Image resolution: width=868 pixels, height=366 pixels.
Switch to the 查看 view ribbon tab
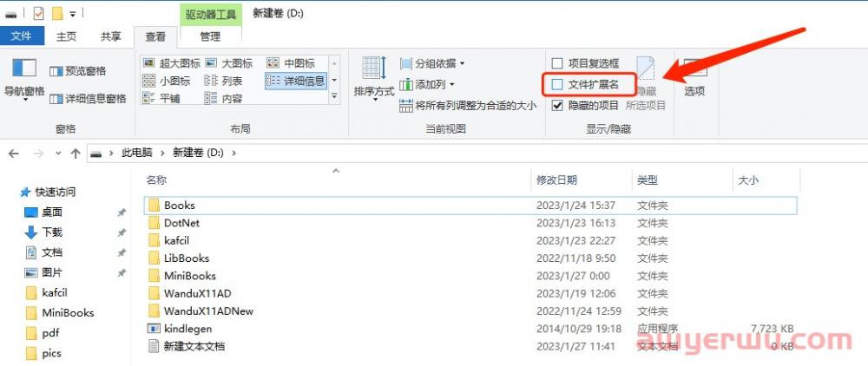[155, 36]
